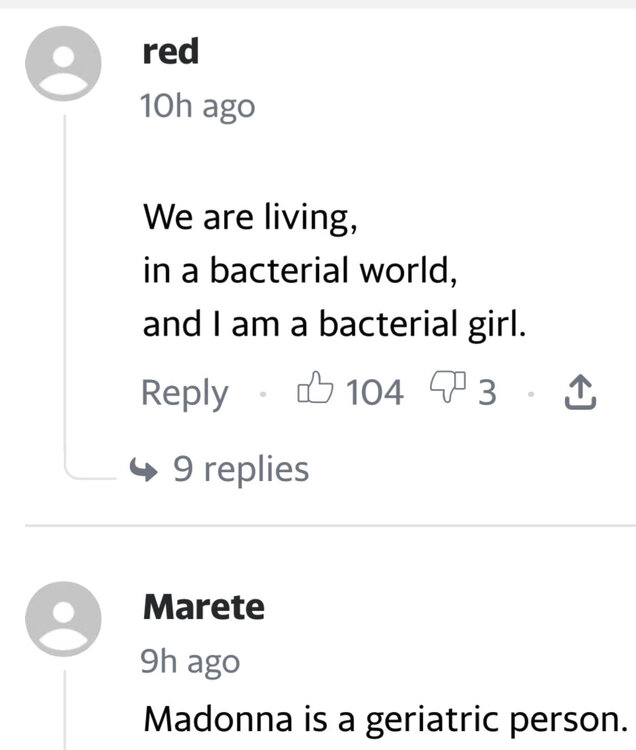636x750 pixels.
Task: Open red's profile avatar
Action: click(65, 62)
